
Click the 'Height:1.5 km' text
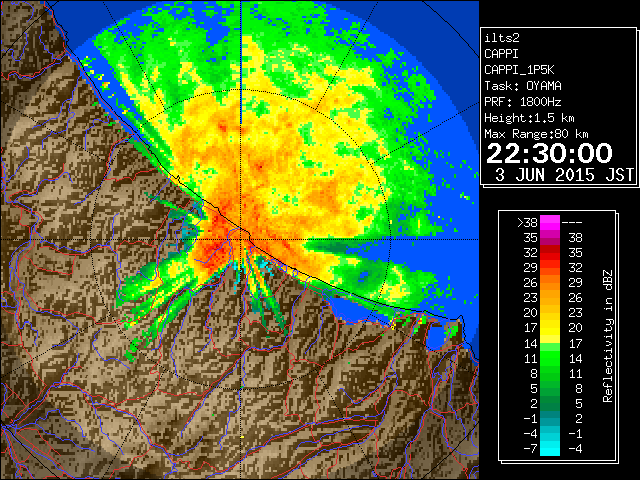pyautogui.click(x=529, y=118)
